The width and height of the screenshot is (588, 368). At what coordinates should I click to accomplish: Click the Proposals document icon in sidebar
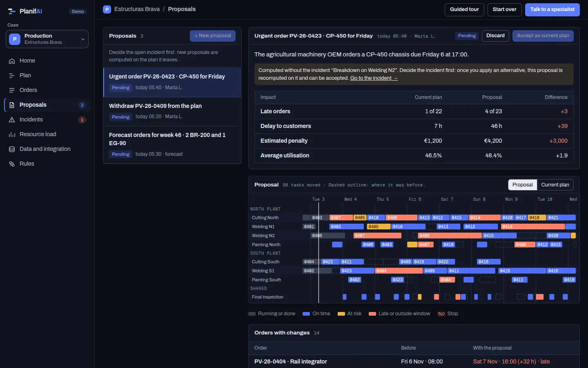(12, 105)
